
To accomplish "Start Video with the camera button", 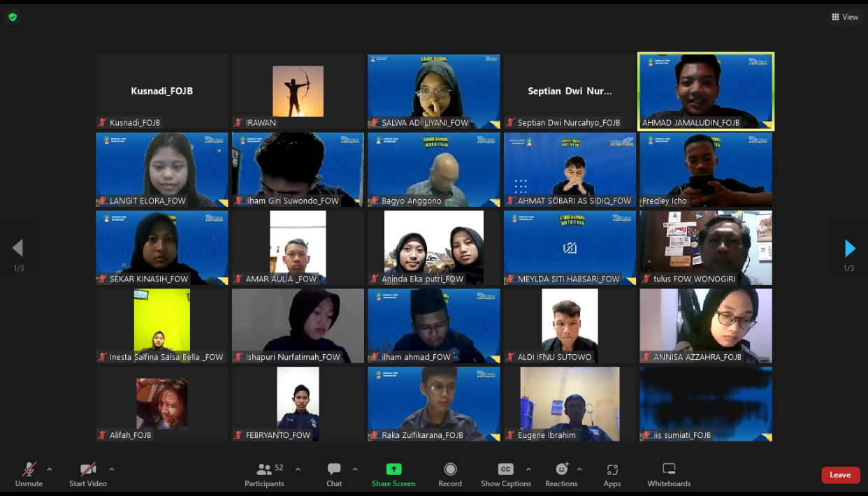I will [88, 474].
